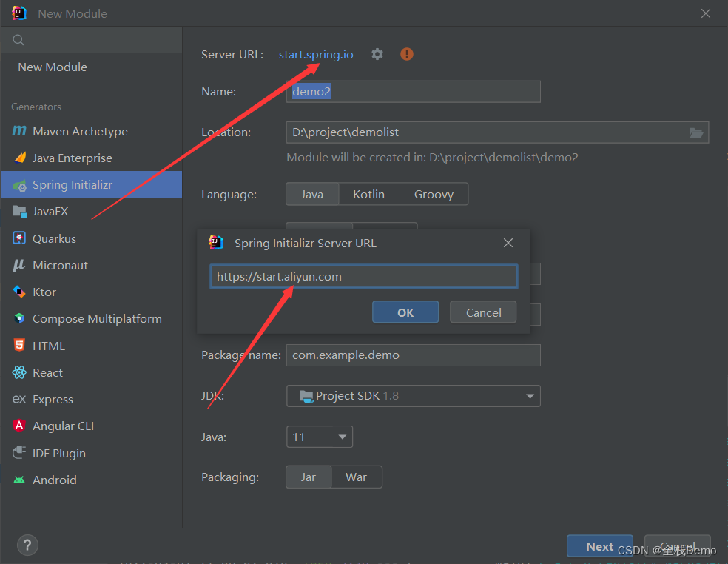Viewport: 728px width, 564px height.
Task: Click the orange warning icon beside Server URL
Action: [407, 54]
